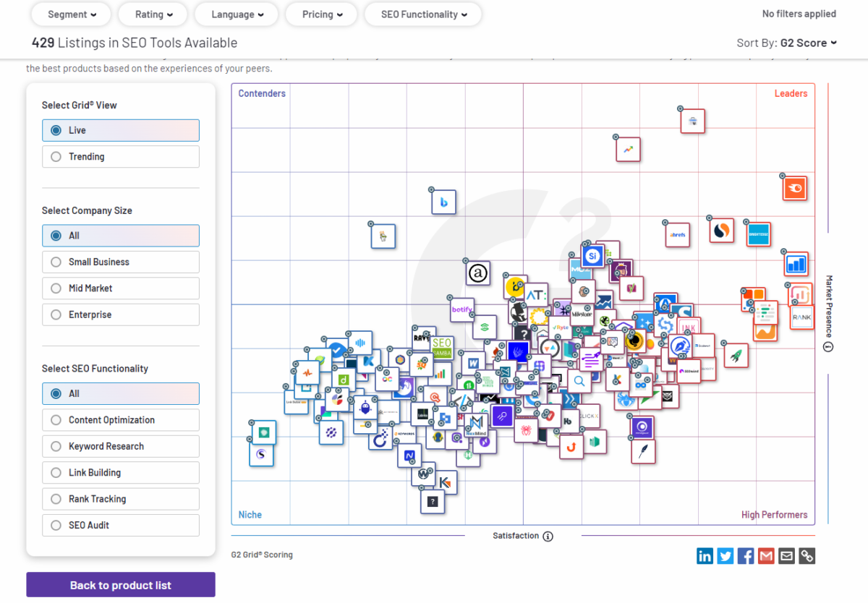Copy link using the chain icon
868x603 pixels.
click(x=807, y=555)
